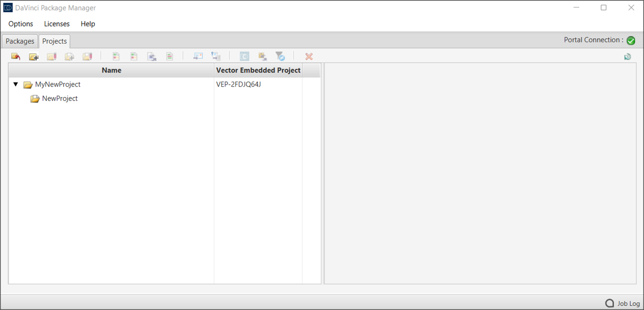Open the Help menu
This screenshot has height=310, width=644.
88,24
